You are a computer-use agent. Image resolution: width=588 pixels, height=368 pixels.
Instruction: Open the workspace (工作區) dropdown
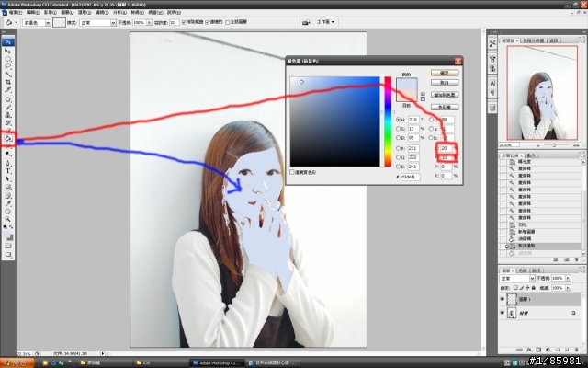tap(325, 22)
